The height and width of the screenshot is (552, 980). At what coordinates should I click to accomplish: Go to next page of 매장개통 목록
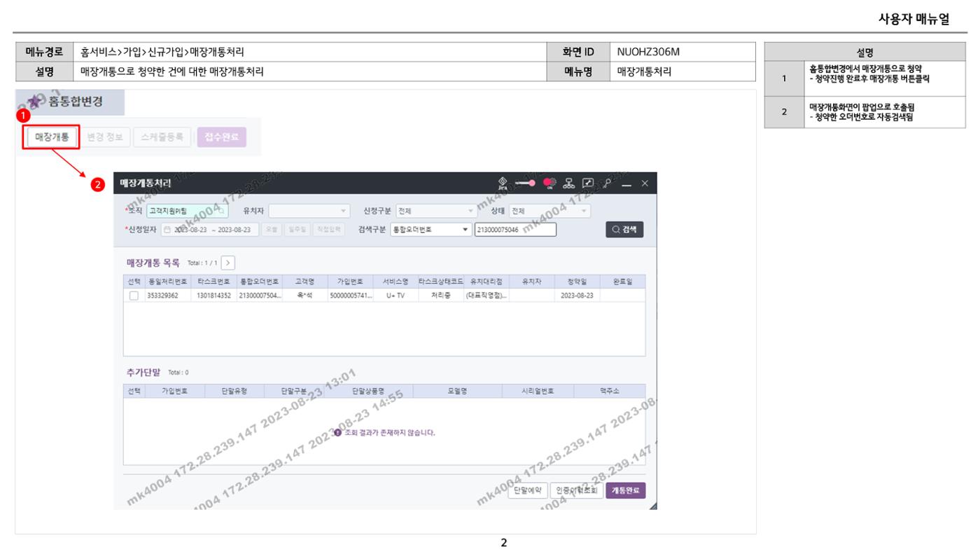click(x=228, y=263)
